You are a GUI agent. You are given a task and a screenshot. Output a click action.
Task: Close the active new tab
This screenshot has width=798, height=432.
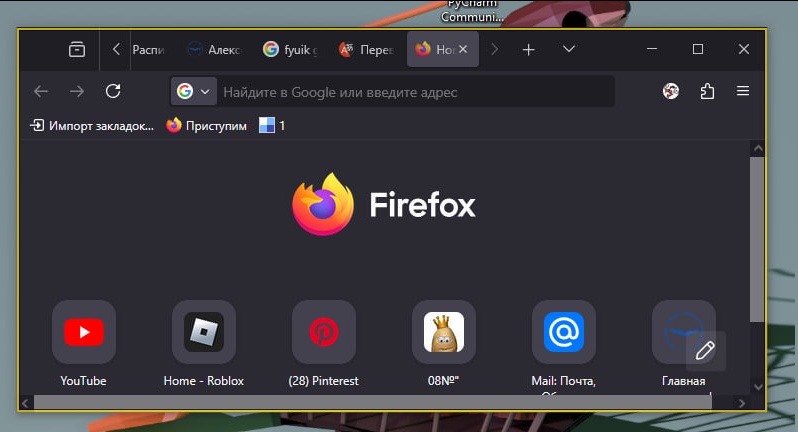pyautogui.click(x=464, y=50)
